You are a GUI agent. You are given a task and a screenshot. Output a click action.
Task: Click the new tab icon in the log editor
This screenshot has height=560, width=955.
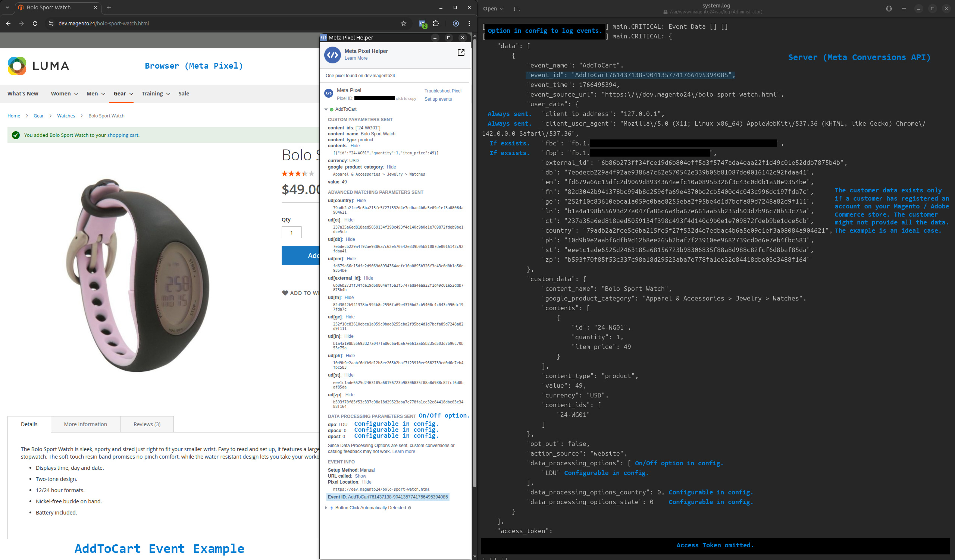(517, 8)
